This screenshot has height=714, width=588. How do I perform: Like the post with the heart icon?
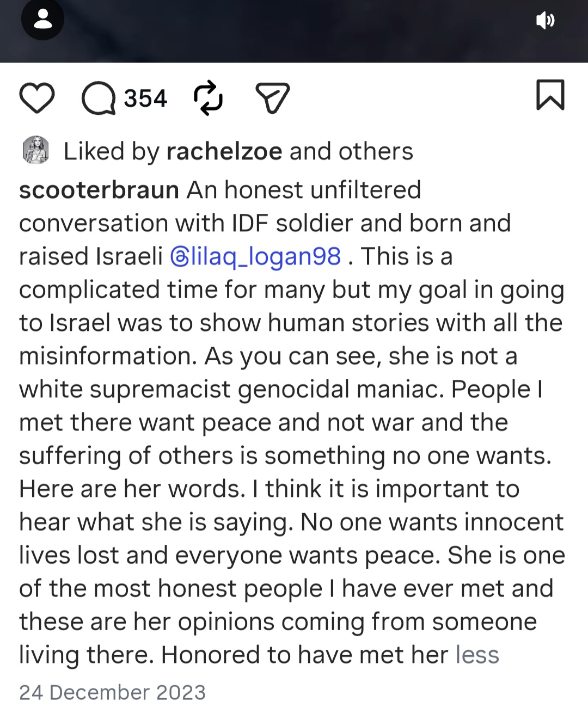coord(37,99)
